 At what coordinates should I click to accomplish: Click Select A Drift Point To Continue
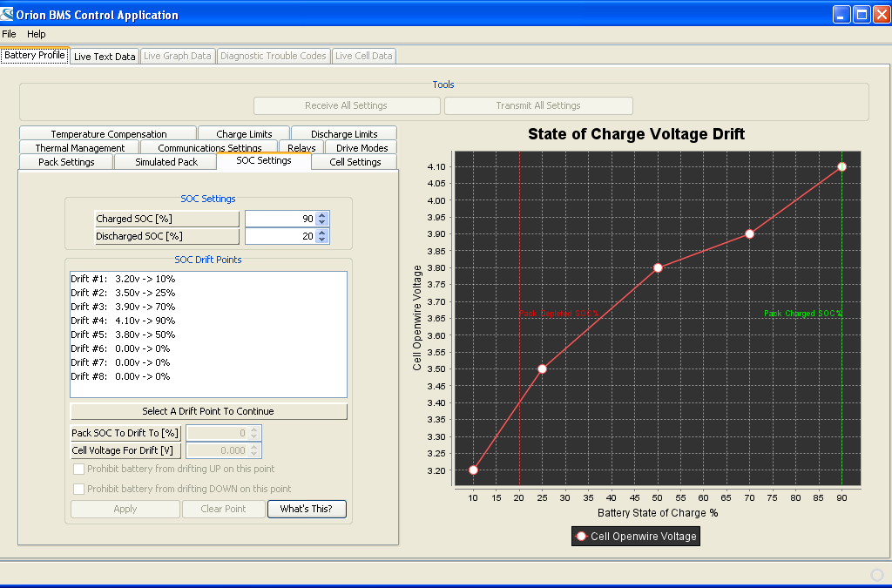click(x=208, y=411)
